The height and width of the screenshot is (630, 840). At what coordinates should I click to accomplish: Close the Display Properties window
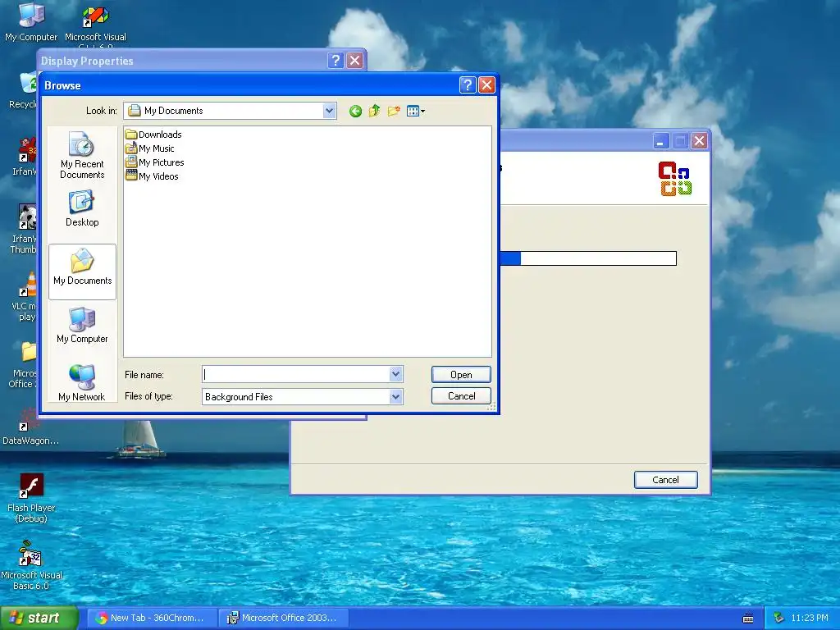coord(354,61)
